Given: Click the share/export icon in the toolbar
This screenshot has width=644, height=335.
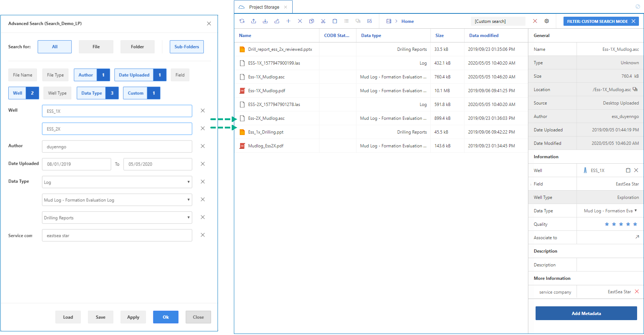Looking at the screenshot, I should click(277, 21).
